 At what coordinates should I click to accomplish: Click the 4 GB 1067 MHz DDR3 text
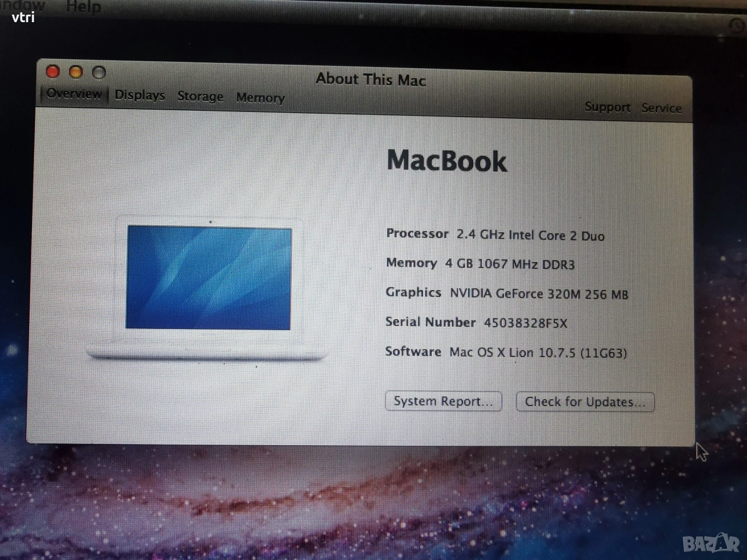click(x=509, y=264)
